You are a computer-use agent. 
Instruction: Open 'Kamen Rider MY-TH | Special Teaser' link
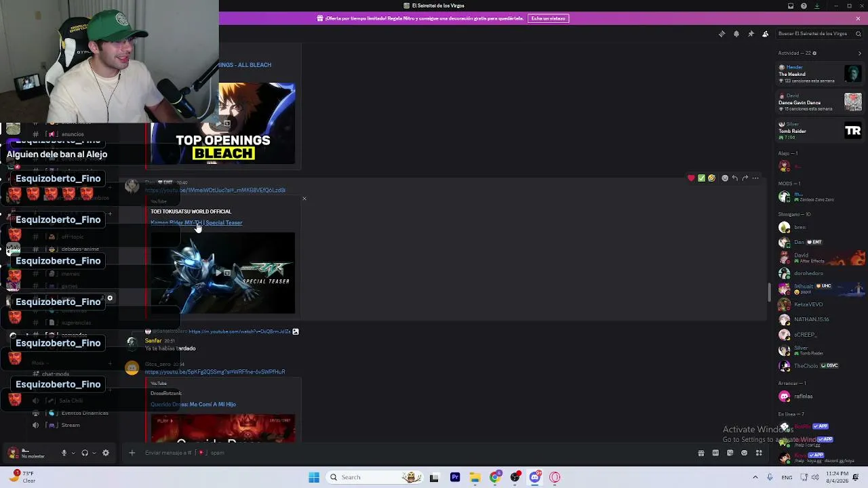[196, 222]
